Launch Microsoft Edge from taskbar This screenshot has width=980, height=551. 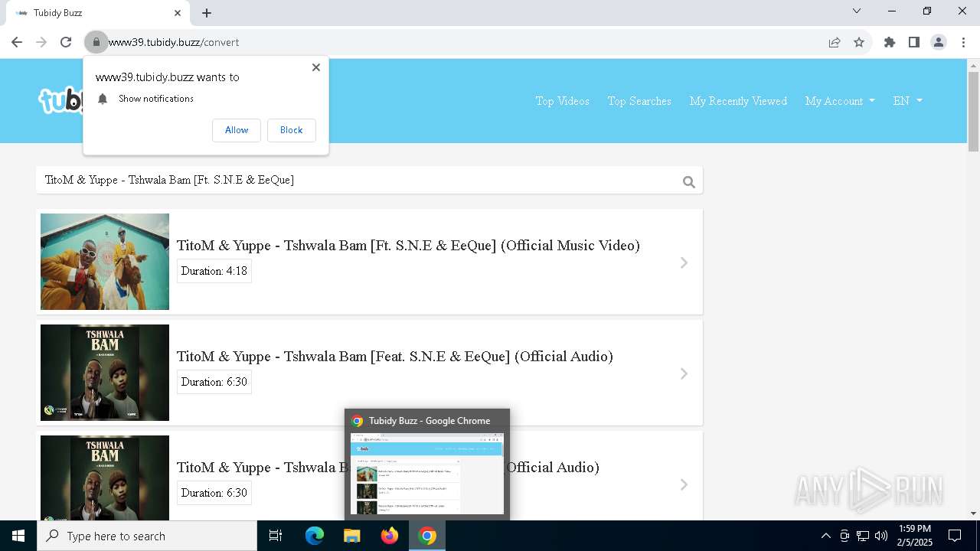click(315, 536)
